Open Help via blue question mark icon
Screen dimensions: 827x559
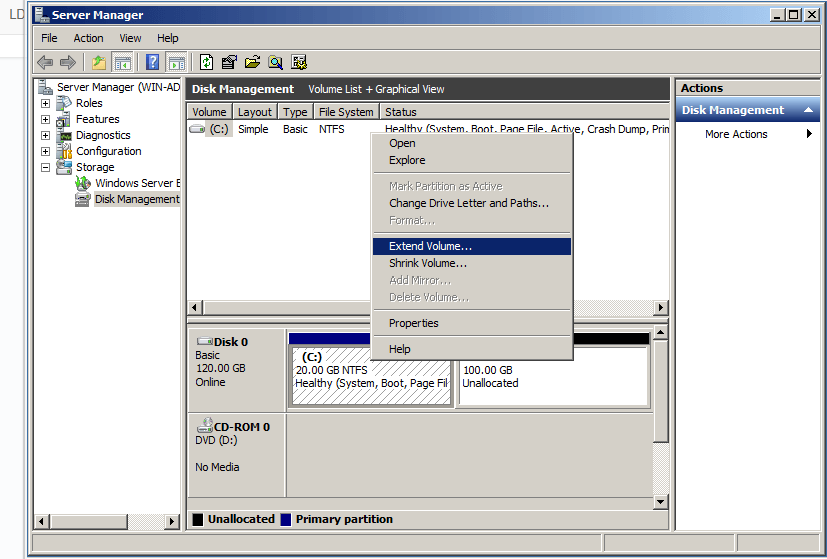152,63
